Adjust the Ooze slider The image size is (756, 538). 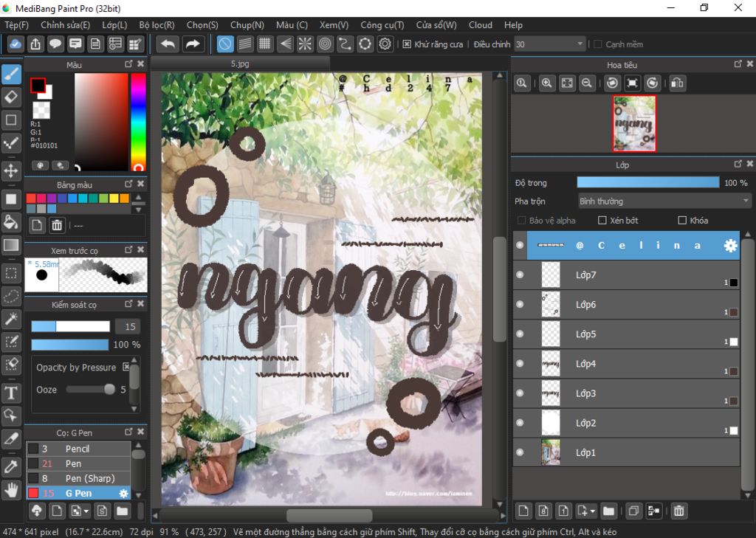[90, 389]
